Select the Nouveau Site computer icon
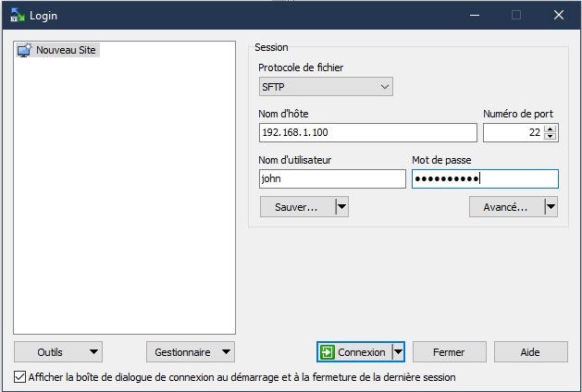Screen dimensions: 582x392 pyautogui.click(x=24, y=50)
